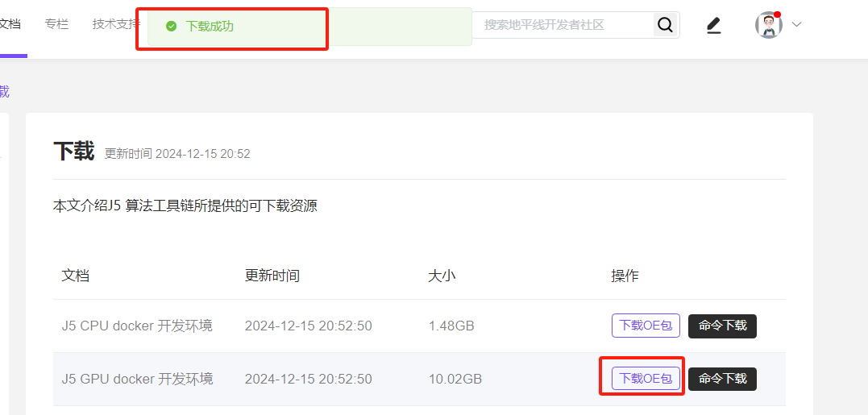Screen dimensions: 868x415
Task: Click the search magnifier icon
Action: click(x=665, y=25)
